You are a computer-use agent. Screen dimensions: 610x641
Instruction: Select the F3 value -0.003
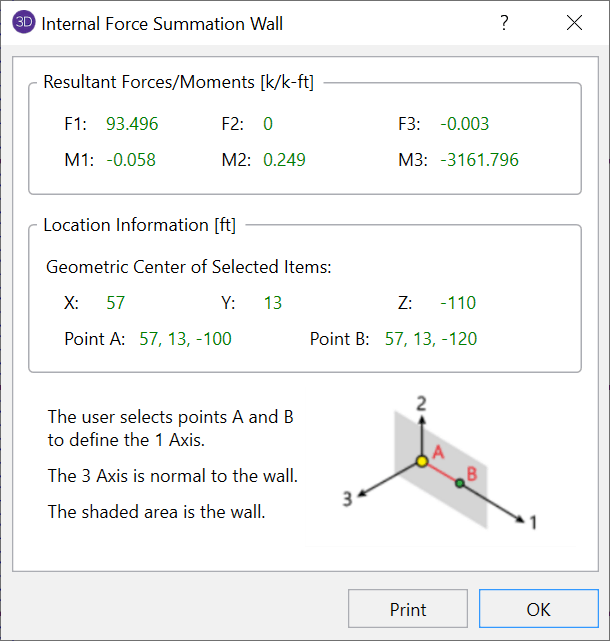coord(464,124)
